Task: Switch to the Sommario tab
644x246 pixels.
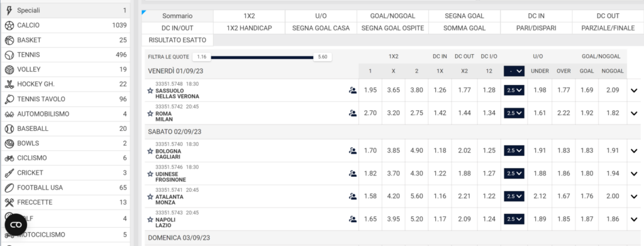Action: click(x=177, y=16)
